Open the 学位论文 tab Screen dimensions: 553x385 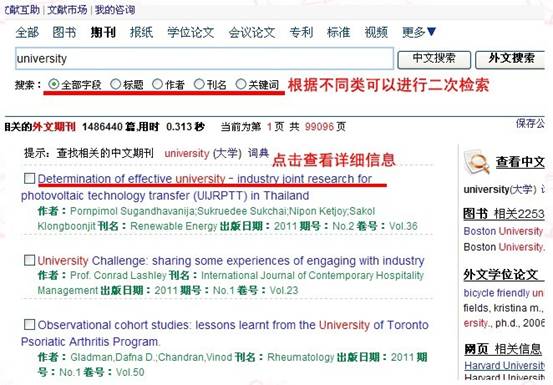click(191, 32)
